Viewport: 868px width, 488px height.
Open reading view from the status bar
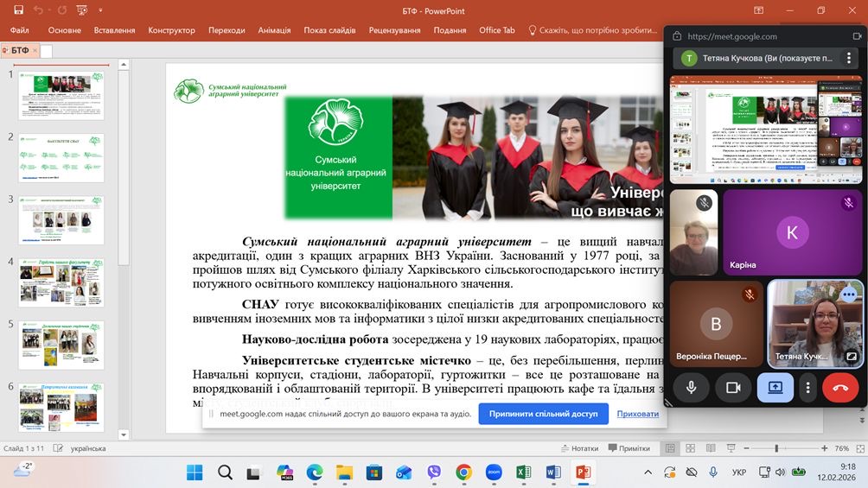tap(709, 448)
